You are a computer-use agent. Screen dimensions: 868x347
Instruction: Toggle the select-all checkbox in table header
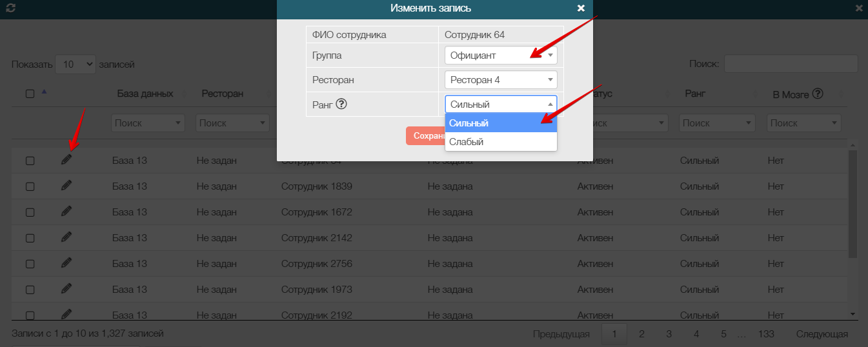30,94
